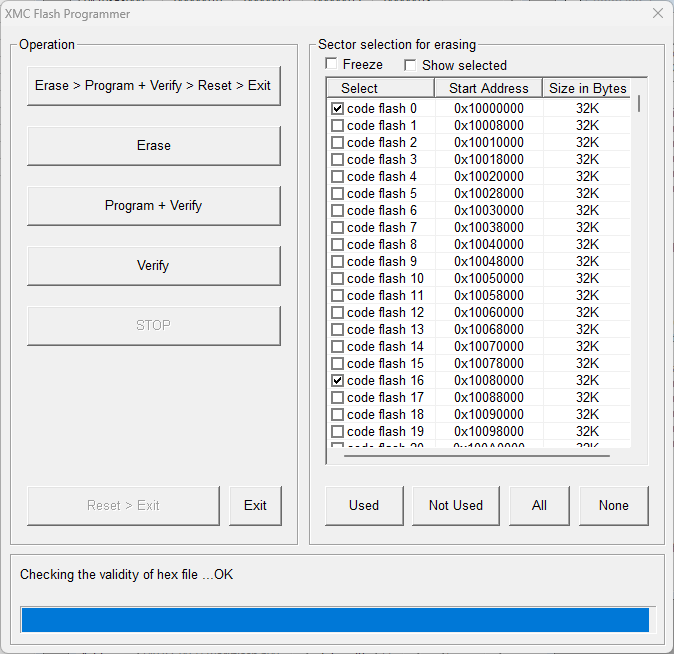674x654 pixels.
Task: Uncheck code flash 16 sector
Action: click(337, 381)
